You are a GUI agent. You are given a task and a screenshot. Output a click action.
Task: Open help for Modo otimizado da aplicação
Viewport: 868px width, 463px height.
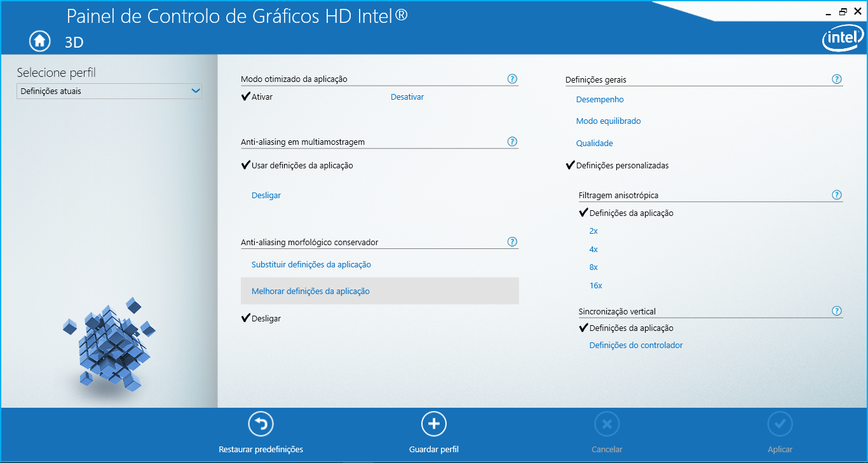pyautogui.click(x=512, y=79)
